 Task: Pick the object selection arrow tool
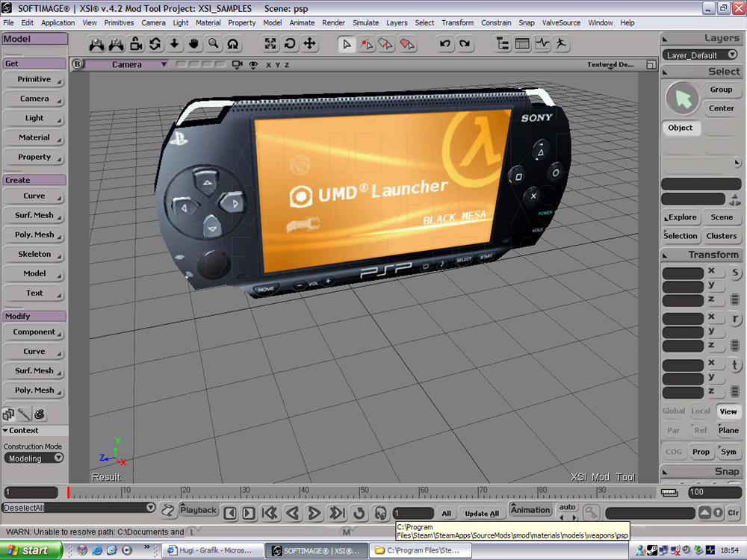click(x=347, y=44)
